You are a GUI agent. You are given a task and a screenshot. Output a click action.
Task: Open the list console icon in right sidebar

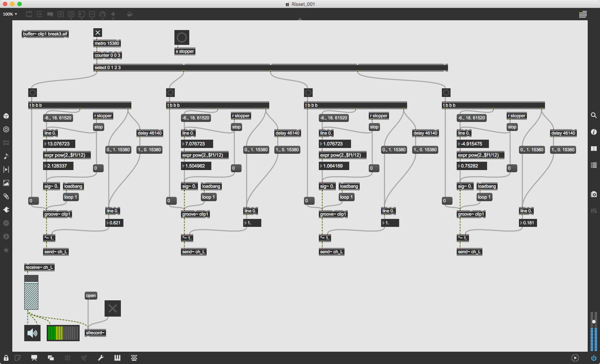(594, 165)
